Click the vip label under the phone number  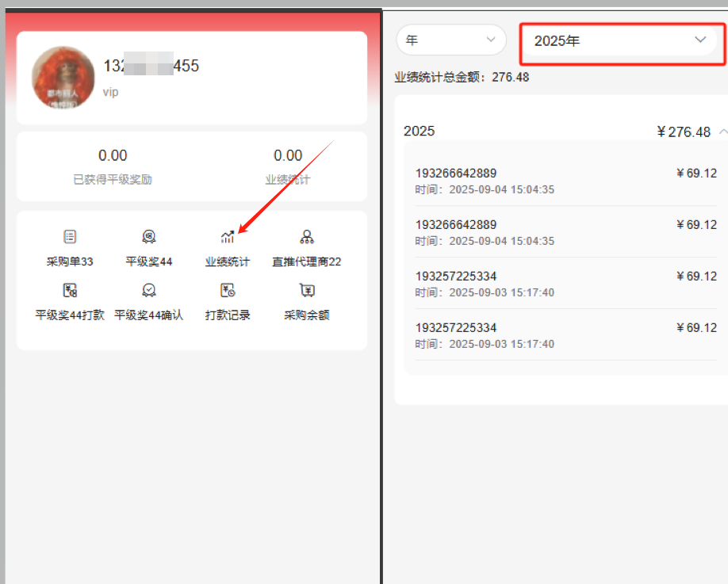pyautogui.click(x=111, y=92)
